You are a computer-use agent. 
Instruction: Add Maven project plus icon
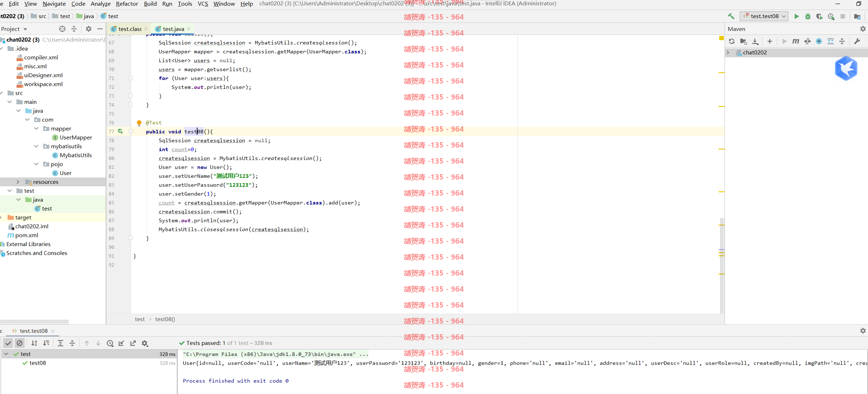770,41
